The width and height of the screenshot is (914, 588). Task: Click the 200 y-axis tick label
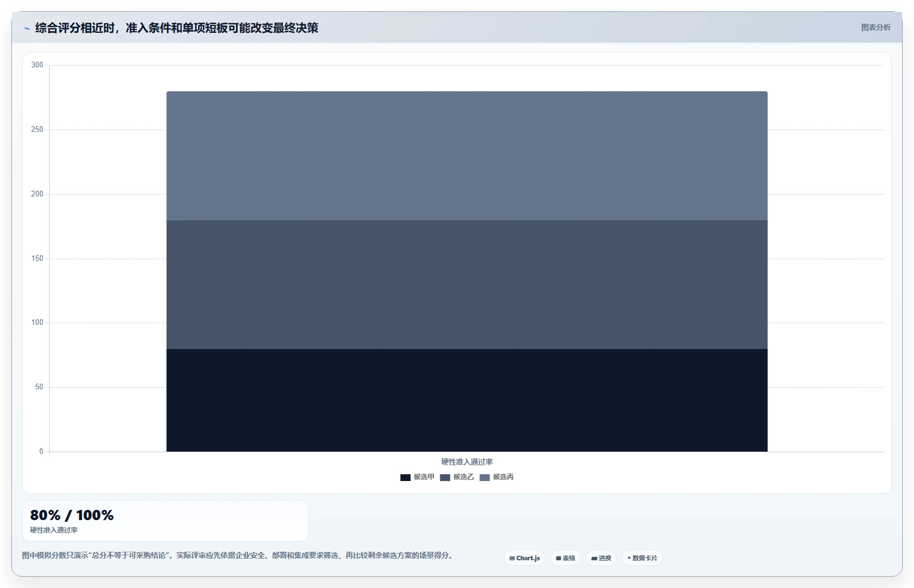[37, 194]
